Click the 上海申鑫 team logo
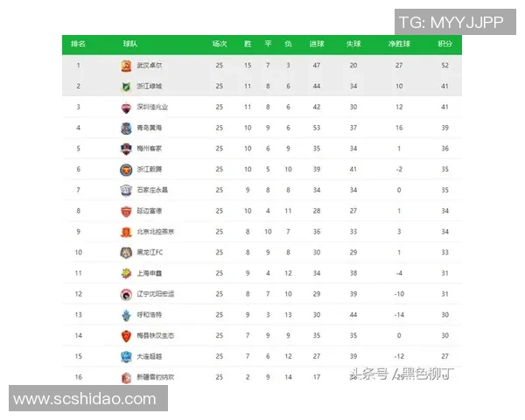 pyautogui.click(x=126, y=273)
